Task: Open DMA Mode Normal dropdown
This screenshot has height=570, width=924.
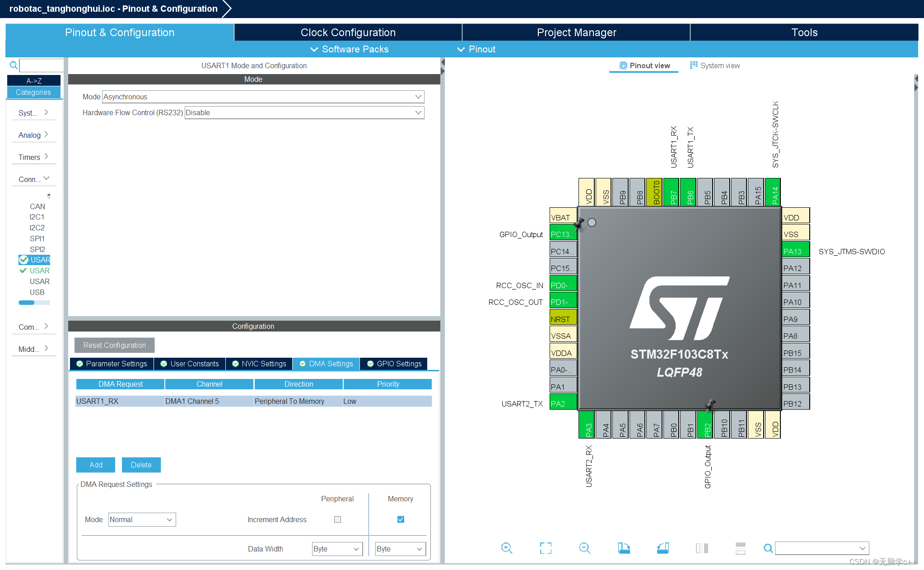Action: coord(169,519)
